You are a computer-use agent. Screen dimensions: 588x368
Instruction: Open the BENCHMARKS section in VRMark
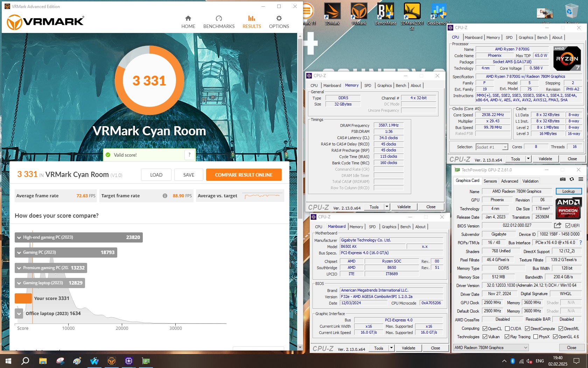(219, 22)
